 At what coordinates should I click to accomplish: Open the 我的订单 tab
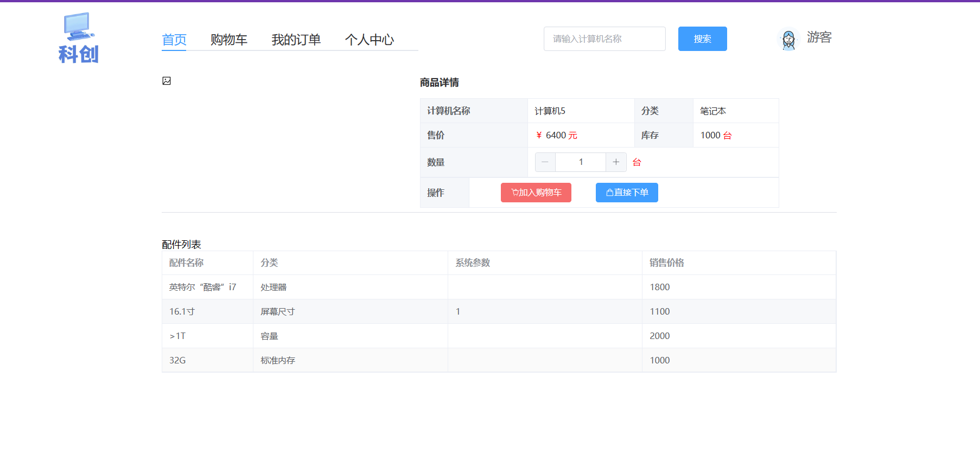[x=296, y=40]
